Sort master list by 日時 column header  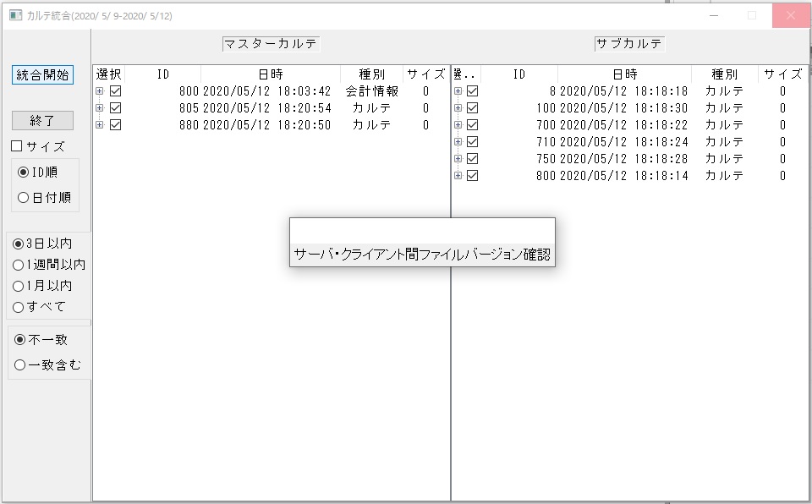pyautogui.click(x=271, y=74)
